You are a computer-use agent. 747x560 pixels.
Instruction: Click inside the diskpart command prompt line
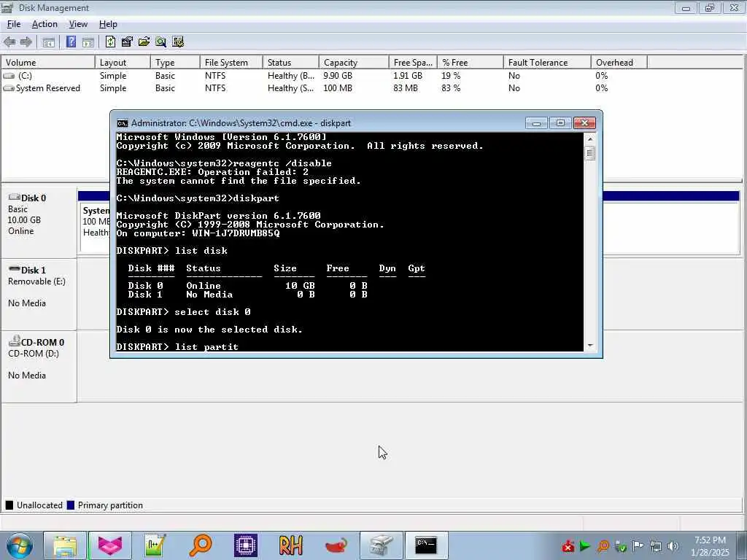[350, 347]
